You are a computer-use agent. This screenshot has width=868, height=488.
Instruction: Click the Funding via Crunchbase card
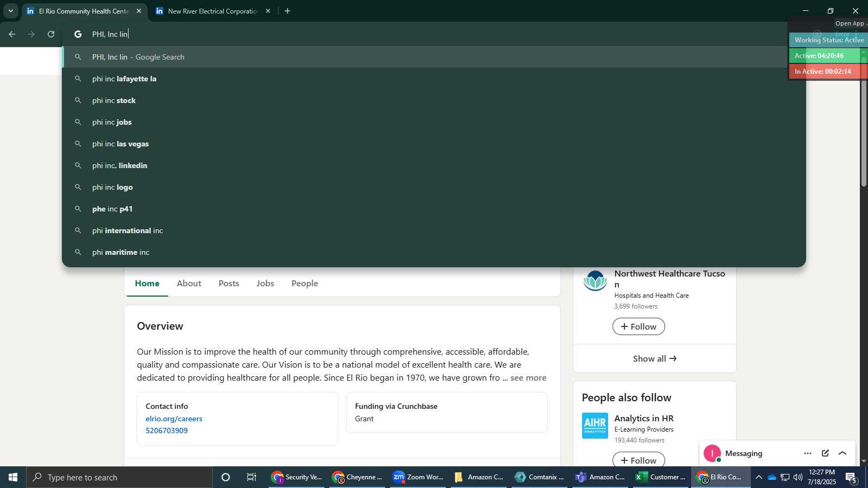point(447,412)
